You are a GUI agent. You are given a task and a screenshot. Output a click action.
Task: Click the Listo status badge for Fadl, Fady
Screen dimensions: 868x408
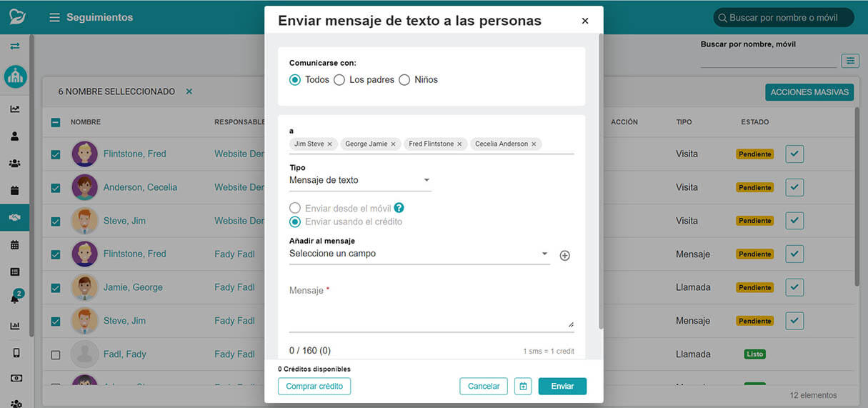tap(754, 354)
